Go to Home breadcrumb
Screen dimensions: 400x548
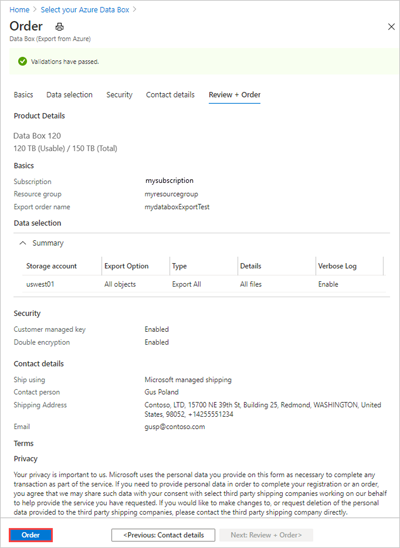click(19, 10)
